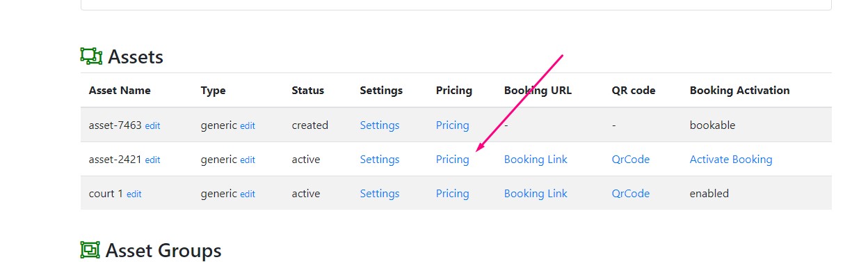Open Pricing for asset-7463
Viewport: 868px width, 262px height.
(x=452, y=125)
